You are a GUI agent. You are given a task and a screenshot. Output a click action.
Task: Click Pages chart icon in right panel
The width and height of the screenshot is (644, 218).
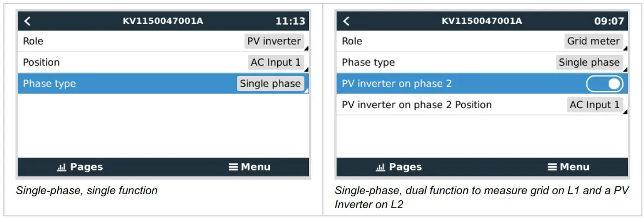coord(380,168)
